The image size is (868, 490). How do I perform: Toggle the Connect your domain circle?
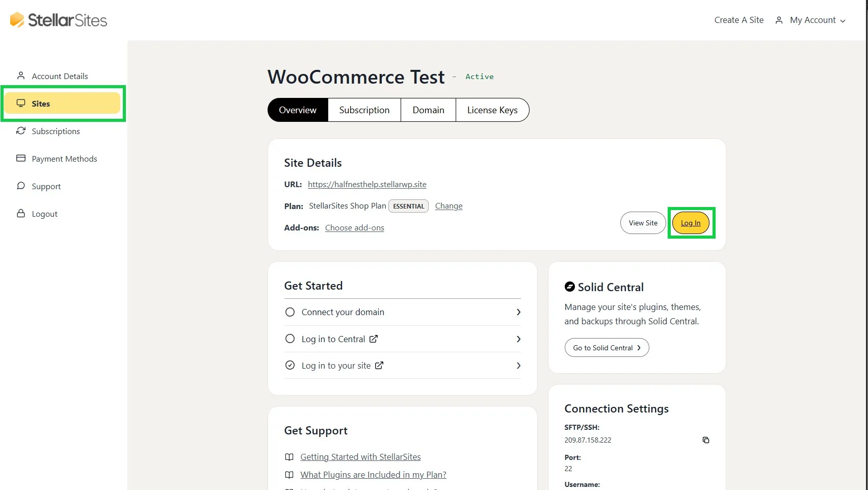pyautogui.click(x=290, y=312)
